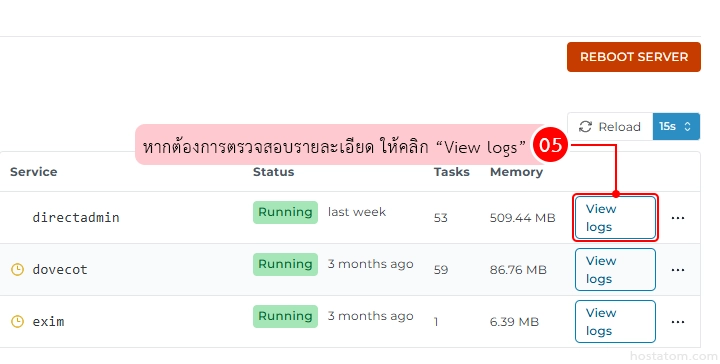Open the three-dot menu for exim
The width and height of the screenshot is (720, 364).
pos(678,322)
